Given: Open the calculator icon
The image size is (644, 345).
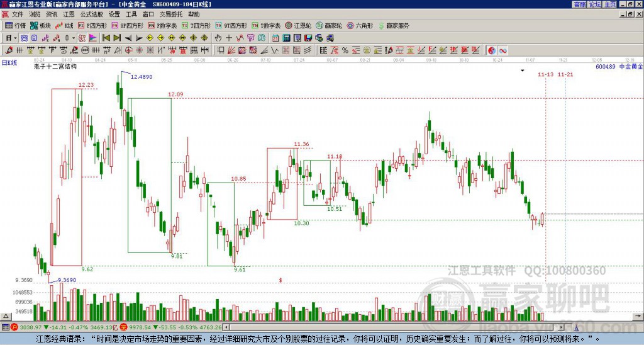Looking at the screenshot, I should pyautogui.click(x=287, y=38).
